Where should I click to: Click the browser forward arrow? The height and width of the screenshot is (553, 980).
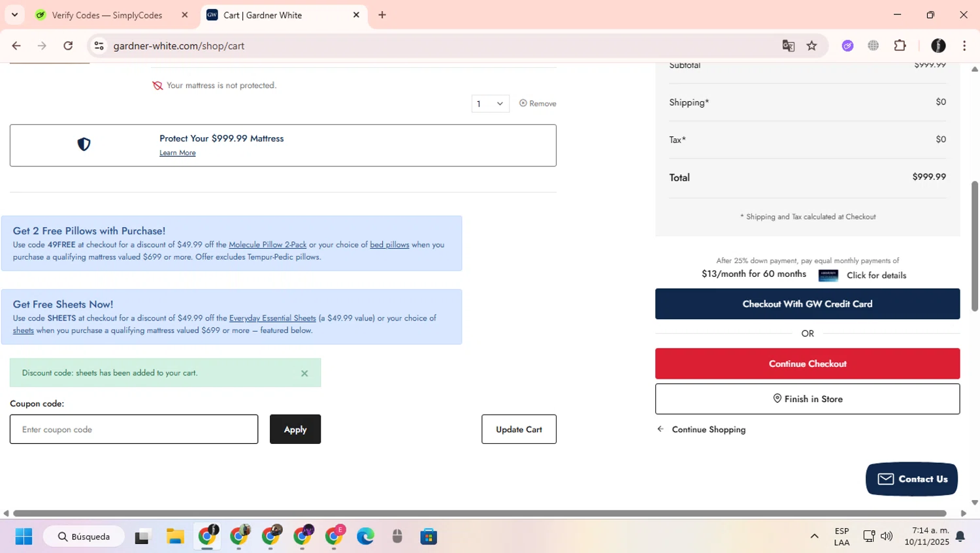pyautogui.click(x=42, y=46)
